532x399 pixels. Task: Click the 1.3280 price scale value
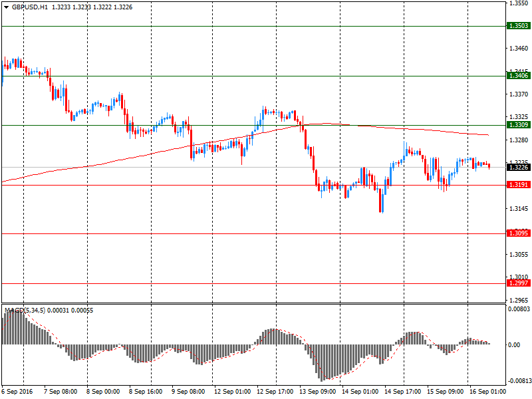(519, 140)
